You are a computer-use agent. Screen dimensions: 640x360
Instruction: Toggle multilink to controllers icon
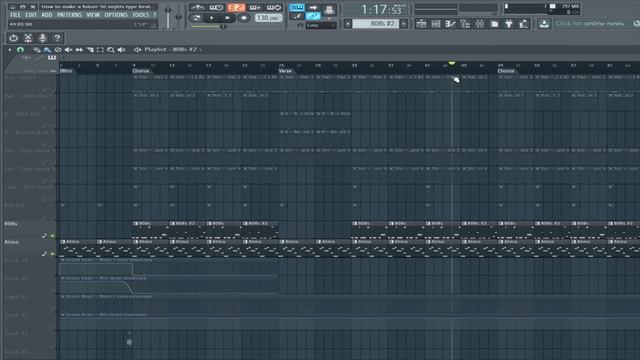313,16
